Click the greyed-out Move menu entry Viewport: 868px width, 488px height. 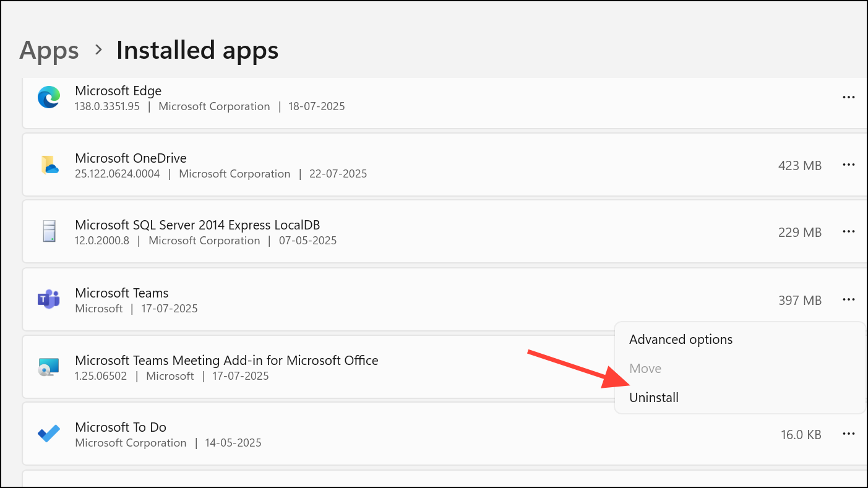pyautogui.click(x=645, y=369)
